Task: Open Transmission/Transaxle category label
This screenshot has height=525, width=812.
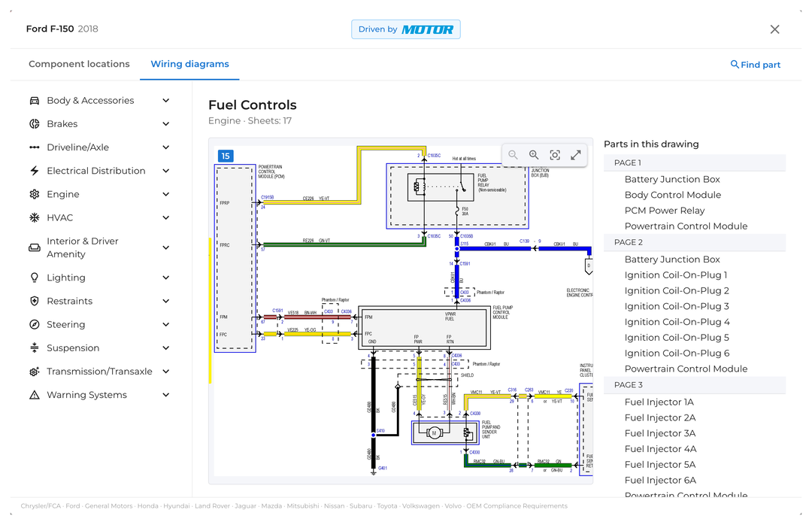Action: coord(99,372)
